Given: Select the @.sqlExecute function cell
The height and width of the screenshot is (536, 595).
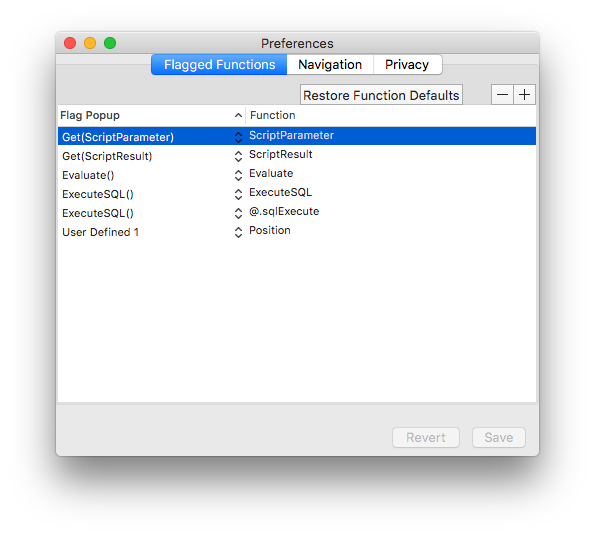Looking at the screenshot, I should (284, 211).
